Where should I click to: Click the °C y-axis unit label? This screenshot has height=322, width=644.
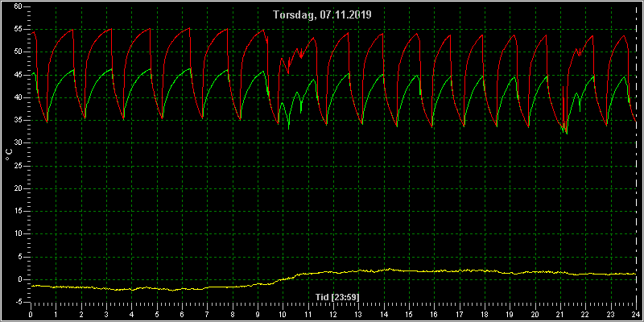[9, 155]
